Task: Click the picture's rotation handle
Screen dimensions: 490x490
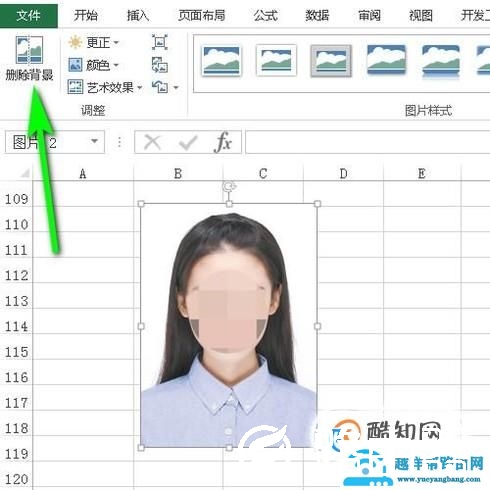Action: [x=229, y=187]
